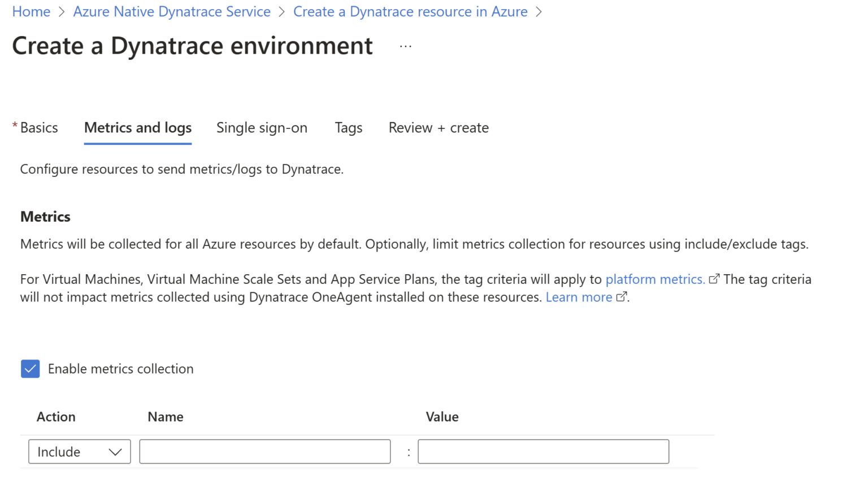Go to the Tags tab
The image size is (868, 489).
[x=348, y=128]
